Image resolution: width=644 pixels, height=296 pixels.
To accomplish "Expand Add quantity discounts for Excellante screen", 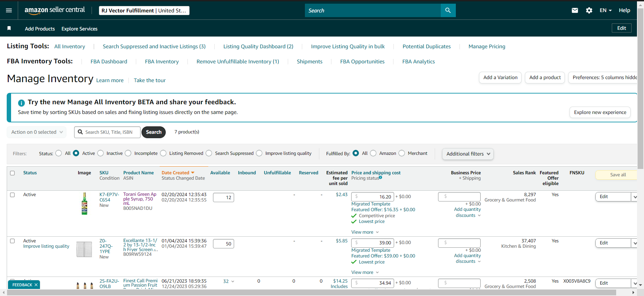I will tap(468, 258).
